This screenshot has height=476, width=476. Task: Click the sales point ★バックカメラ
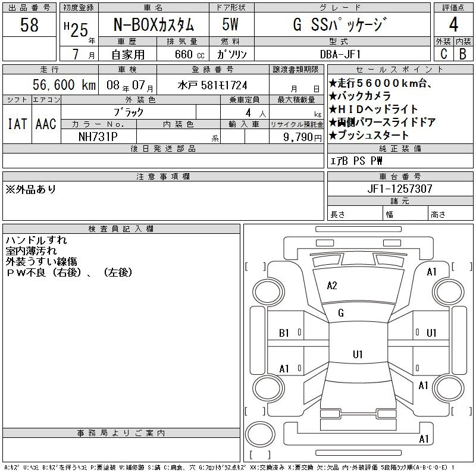tap(360, 96)
